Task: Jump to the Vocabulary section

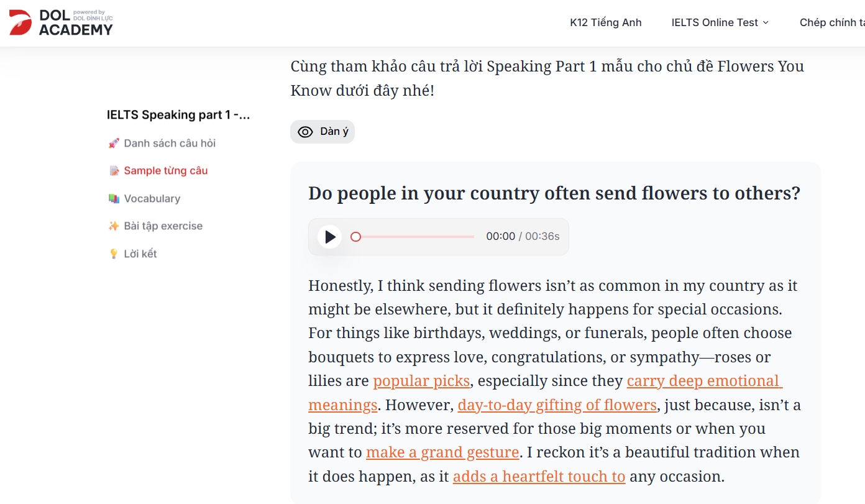Action: click(x=152, y=199)
